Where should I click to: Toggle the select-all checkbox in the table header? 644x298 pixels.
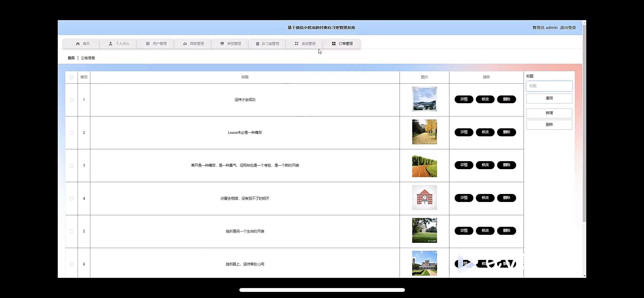click(71, 77)
